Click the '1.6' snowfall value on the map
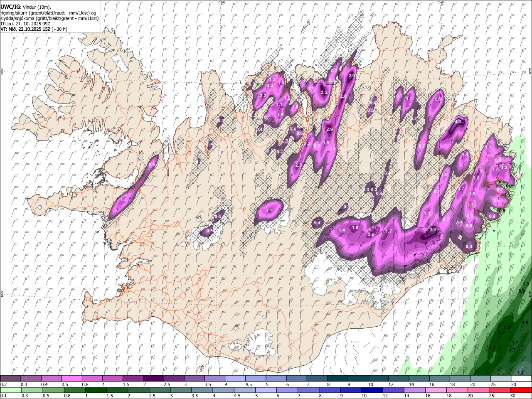This screenshot has width=532, height=399. (438, 99)
